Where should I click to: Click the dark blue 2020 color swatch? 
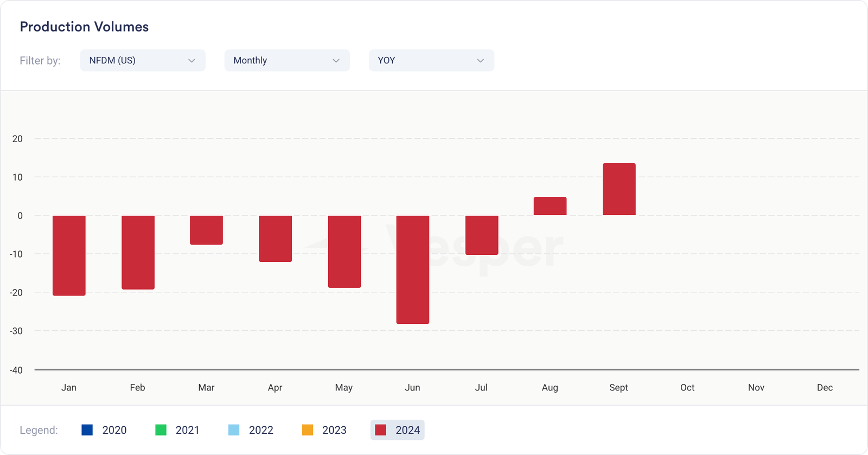tap(87, 430)
